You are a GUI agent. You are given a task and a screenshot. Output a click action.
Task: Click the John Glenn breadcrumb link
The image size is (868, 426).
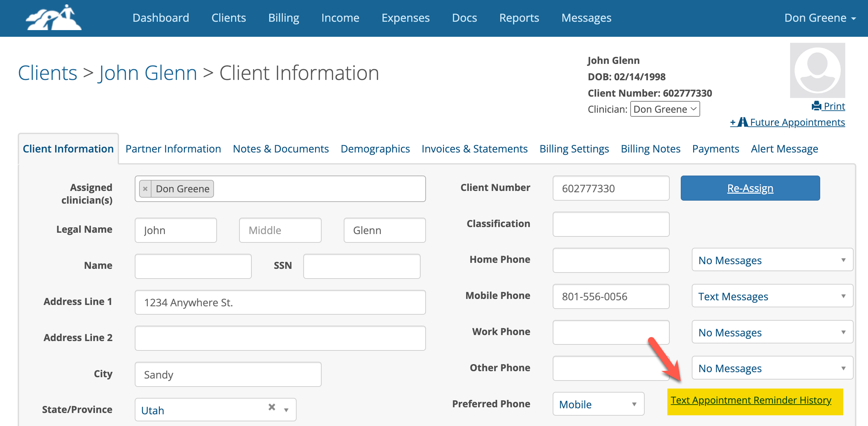click(147, 73)
